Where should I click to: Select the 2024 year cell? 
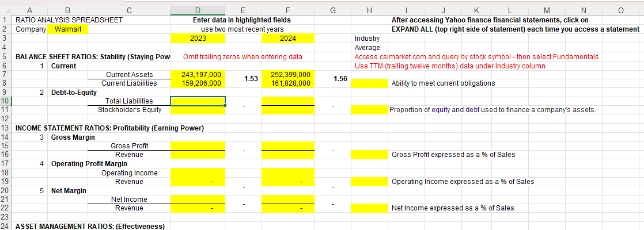pos(288,39)
